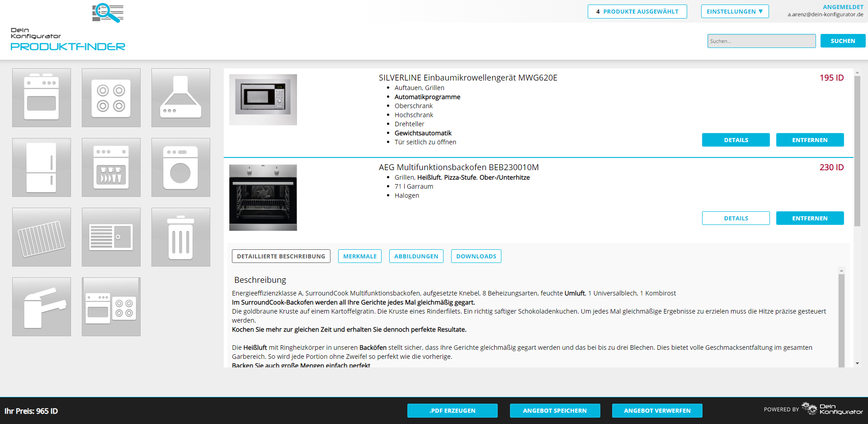The width and height of the screenshot is (868, 424).
Task: Open the waste bin category tile
Action: click(x=181, y=237)
